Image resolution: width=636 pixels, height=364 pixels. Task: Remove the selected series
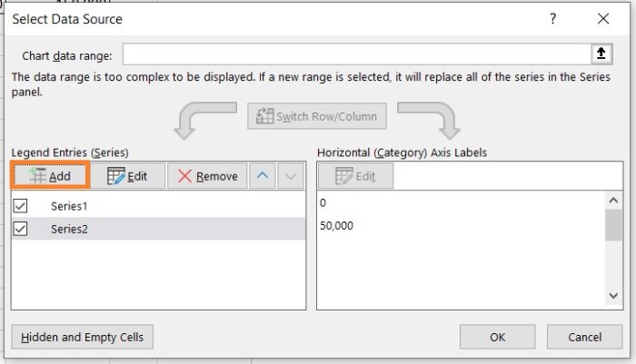207,176
